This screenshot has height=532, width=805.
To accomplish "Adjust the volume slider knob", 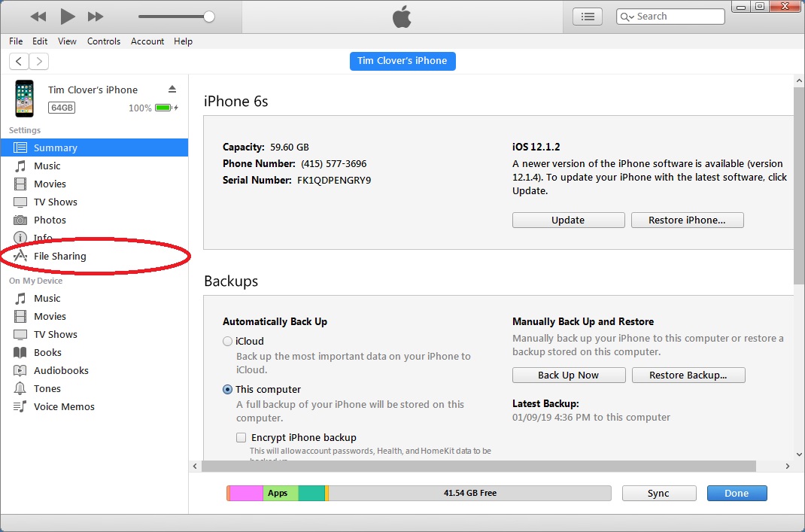I will pyautogui.click(x=209, y=17).
